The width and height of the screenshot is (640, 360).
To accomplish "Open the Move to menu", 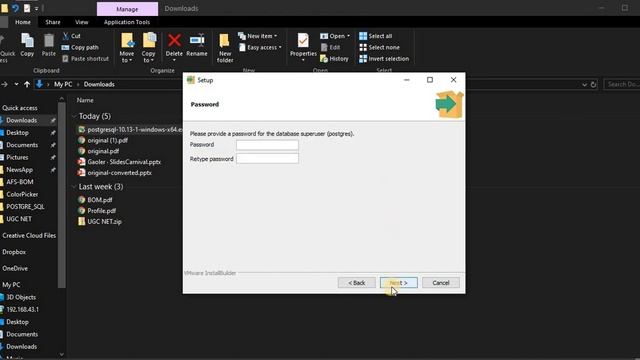I will pos(127,48).
